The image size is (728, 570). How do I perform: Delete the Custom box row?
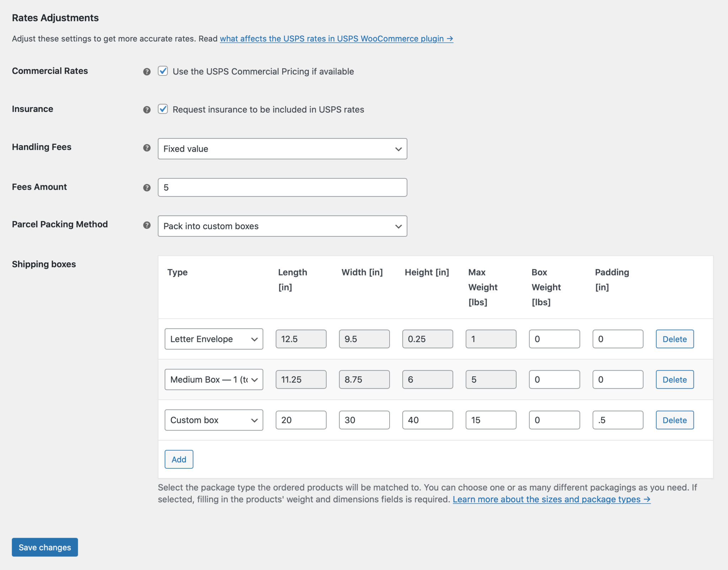(674, 420)
